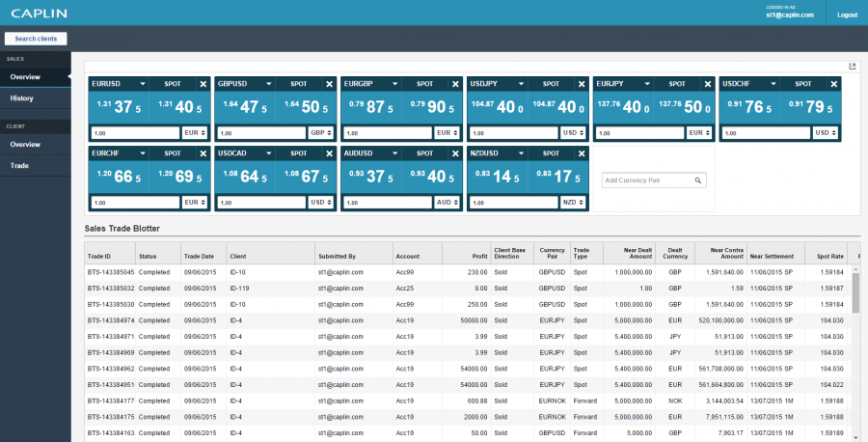Sell USDJPY at 104.87400
Screen dimensions: 868x442
(x=497, y=107)
